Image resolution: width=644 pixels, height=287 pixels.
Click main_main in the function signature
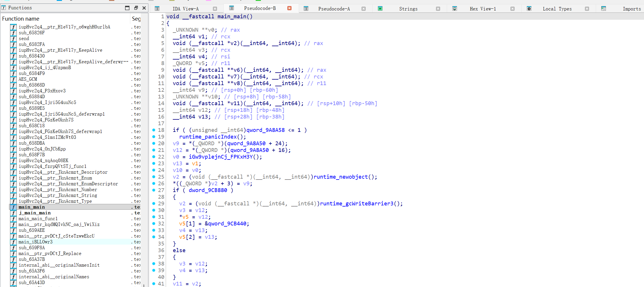pos(232,17)
